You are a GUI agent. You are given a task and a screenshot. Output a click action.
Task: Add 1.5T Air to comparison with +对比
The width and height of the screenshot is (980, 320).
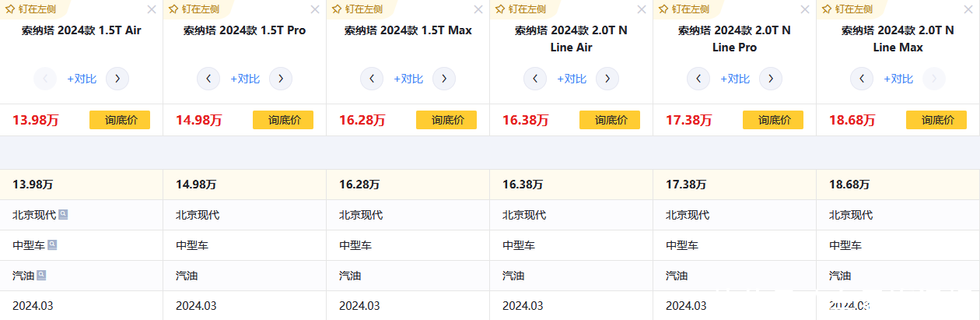pyautogui.click(x=82, y=79)
